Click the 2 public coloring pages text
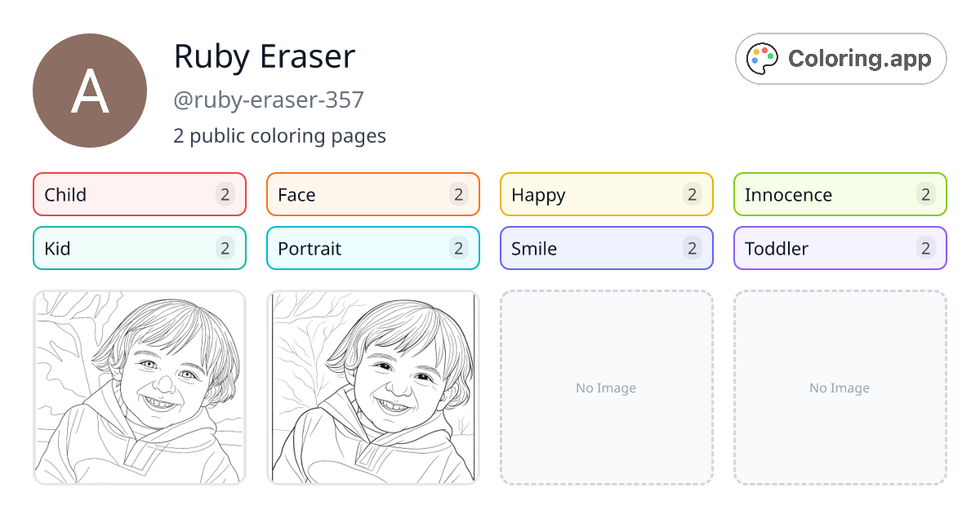The width and height of the screenshot is (980, 514). pyautogui.click(x=279, y=135)
